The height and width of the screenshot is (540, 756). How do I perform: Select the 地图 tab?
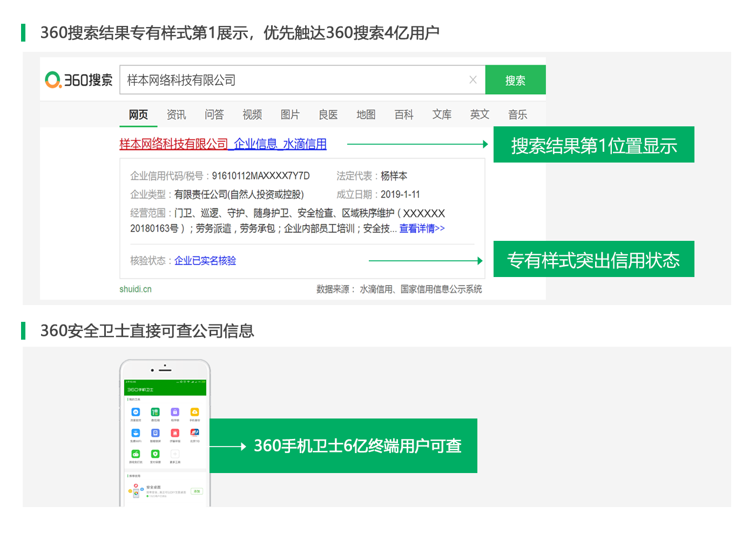[x=366, y=114]
